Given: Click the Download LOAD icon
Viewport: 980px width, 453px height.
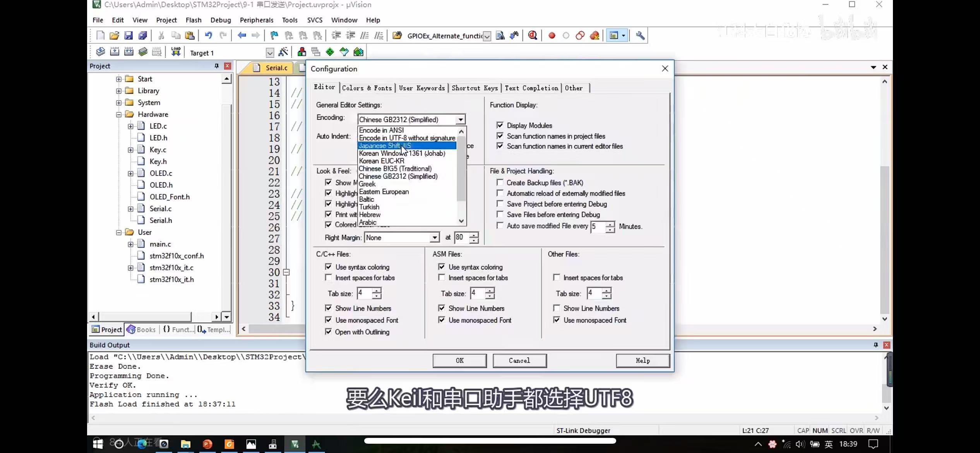Looking at the screenshot, I should 176,52.
